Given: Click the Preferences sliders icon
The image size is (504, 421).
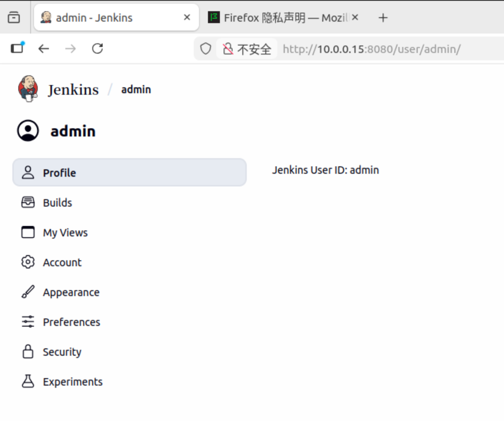Looking at the screenshot, I should [28, 321].
